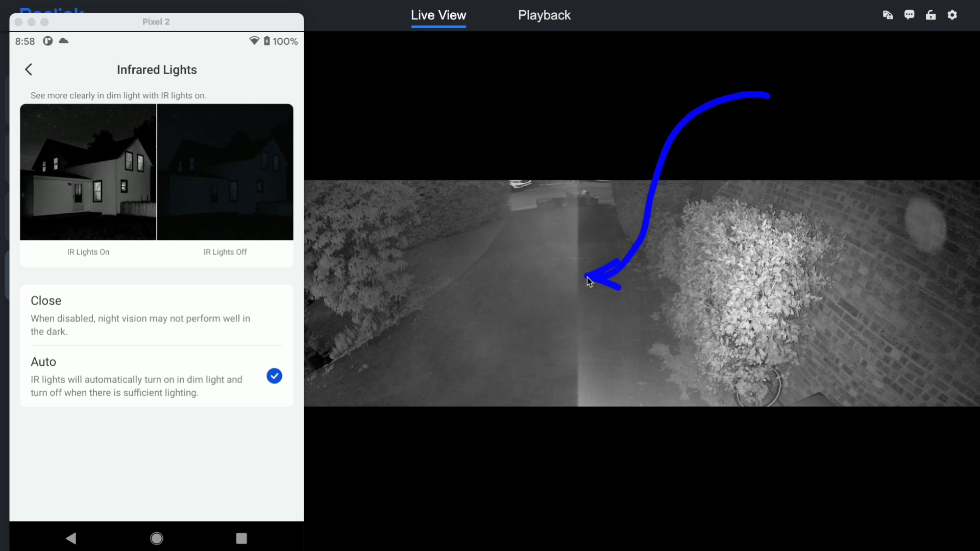Click the IR Lights Off preview image
This screenshot has height=551, width=980.
click(x=225, y=172)
